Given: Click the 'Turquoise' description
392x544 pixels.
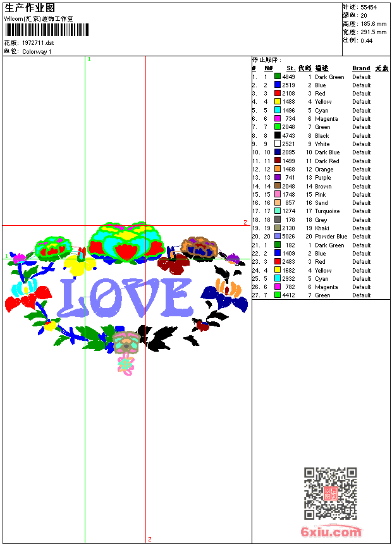Looking at the screenshot, I should tap(327, 211).
